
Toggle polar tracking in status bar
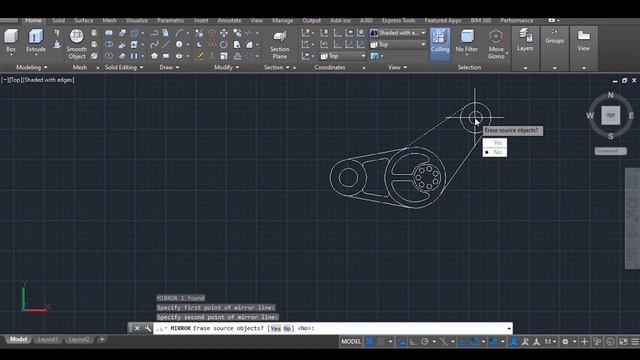coord(424,342)
